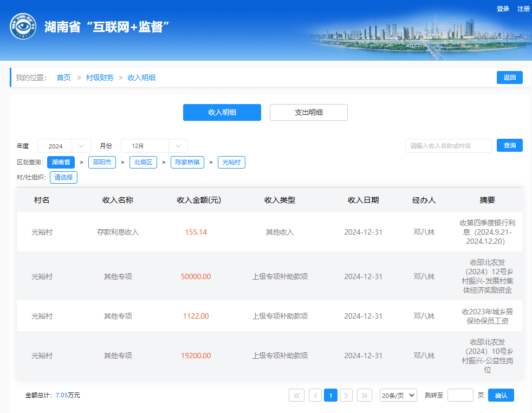Screen dimensions: 532x413
Task: Click the 确认 page jump button
Action: pyautogui.click(x=501, y=395)
